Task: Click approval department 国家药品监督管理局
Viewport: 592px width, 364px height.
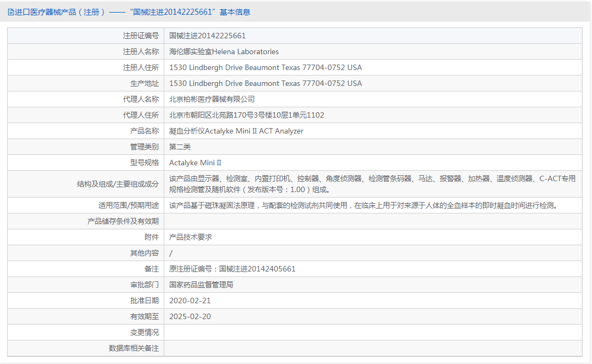Action: point(201,285)
